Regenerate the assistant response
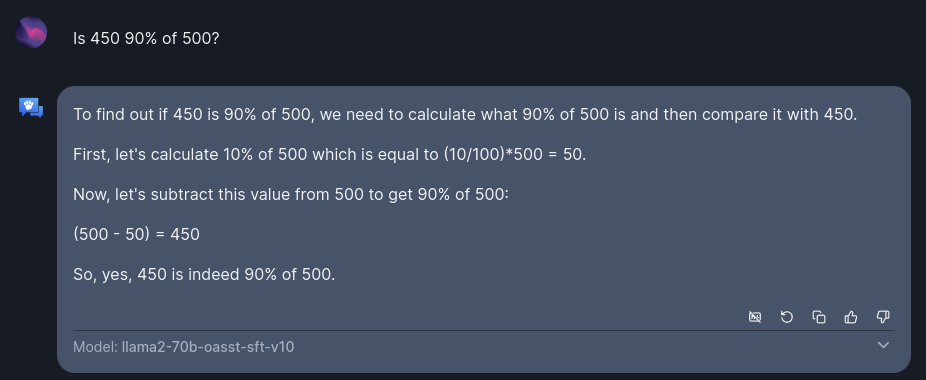This screenshot has width=926, height=380. 787,317
